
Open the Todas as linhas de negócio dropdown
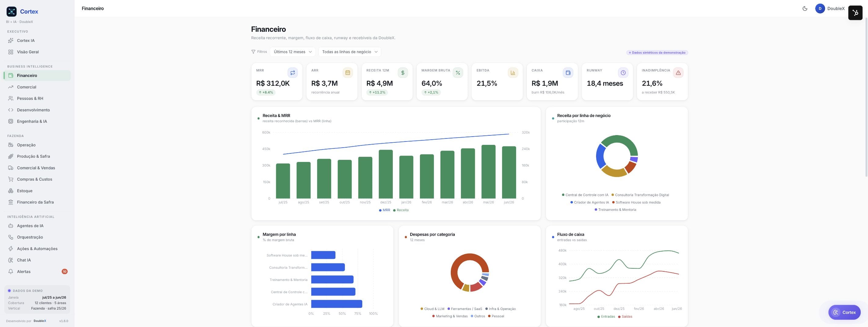[x=349, y=52]
